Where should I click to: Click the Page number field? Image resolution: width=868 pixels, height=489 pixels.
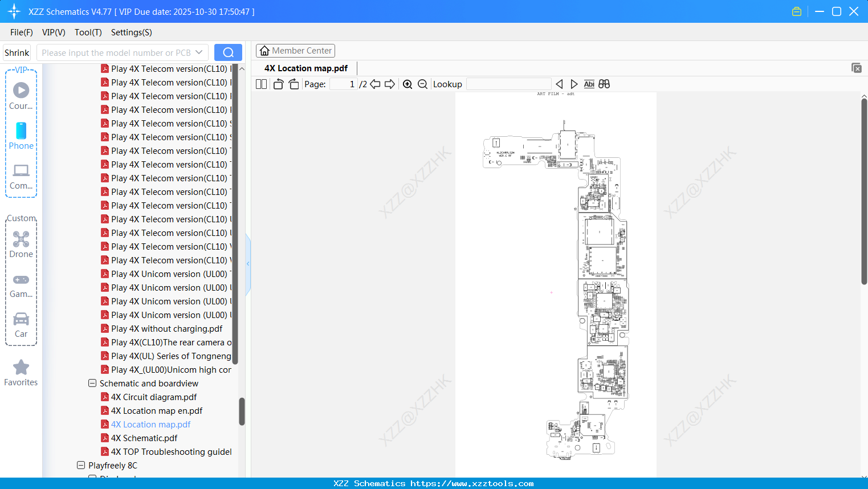point(344,84)
